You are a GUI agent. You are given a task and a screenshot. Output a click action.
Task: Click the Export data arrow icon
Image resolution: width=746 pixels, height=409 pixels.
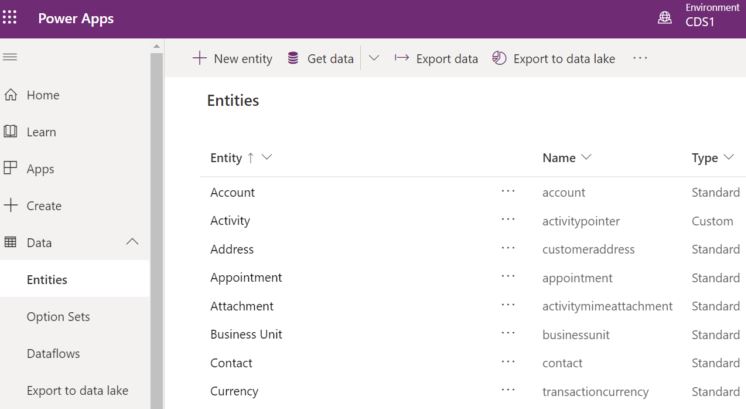402,58
